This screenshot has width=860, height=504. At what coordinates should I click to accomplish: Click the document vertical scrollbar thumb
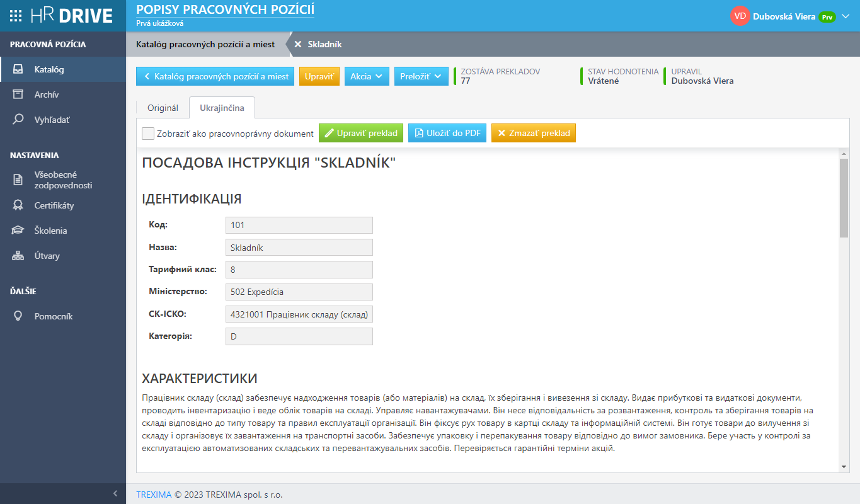point(844,198)
